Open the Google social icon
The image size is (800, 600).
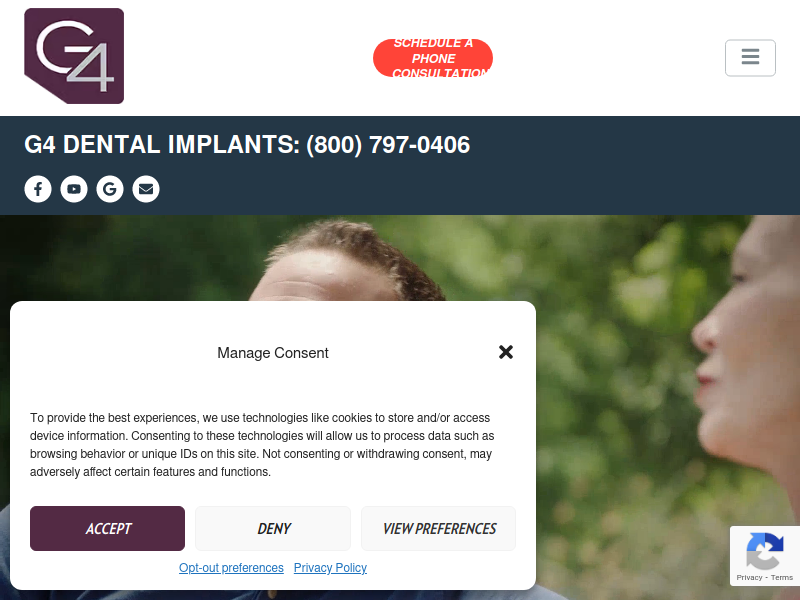(x=110, y=189)
